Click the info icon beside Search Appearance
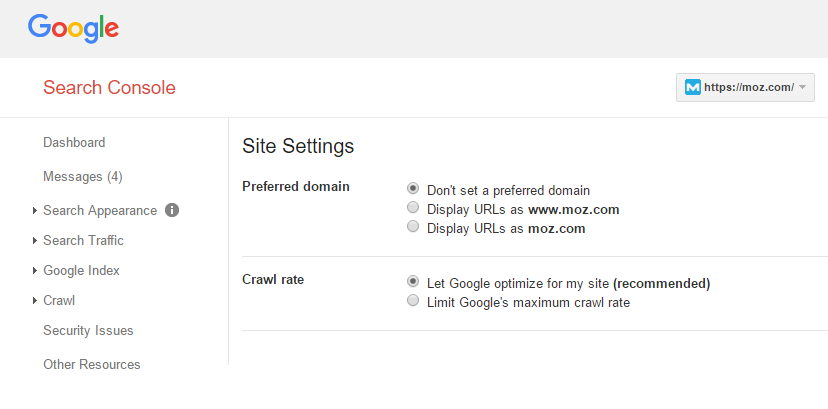Image resolution: width=828 pixels, height=409 pixels. point(172,210)
